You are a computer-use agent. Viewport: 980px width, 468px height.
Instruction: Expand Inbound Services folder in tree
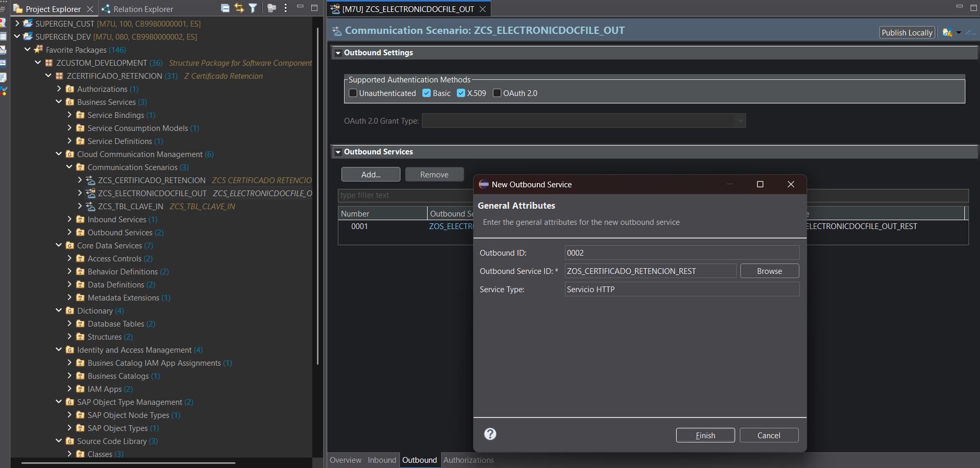coord(69,219)
